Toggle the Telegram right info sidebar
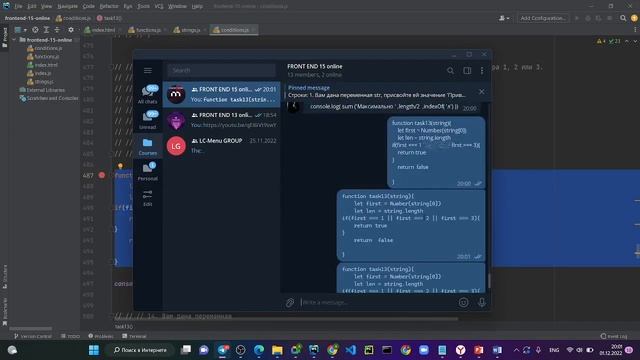 (x=467, y=71)
